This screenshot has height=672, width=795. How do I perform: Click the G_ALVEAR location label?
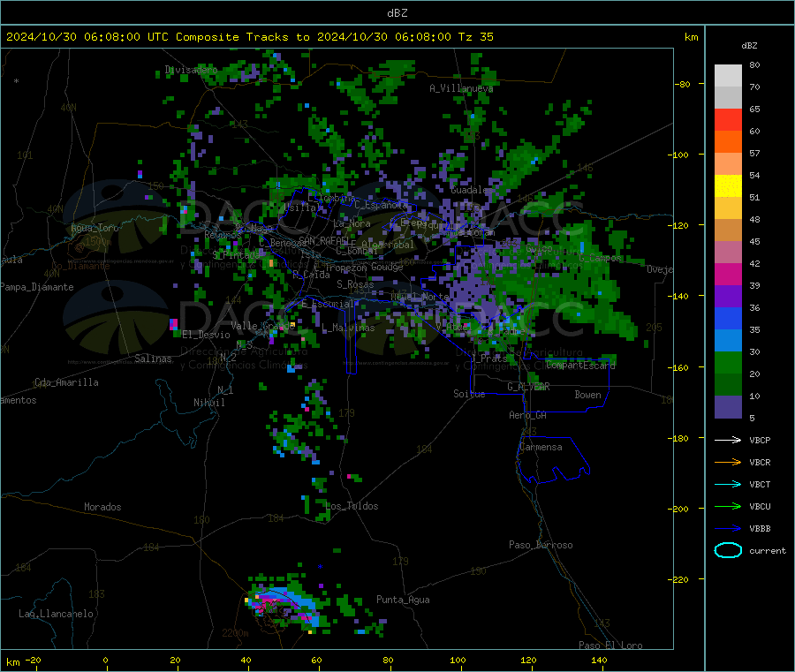pos(528,387)
